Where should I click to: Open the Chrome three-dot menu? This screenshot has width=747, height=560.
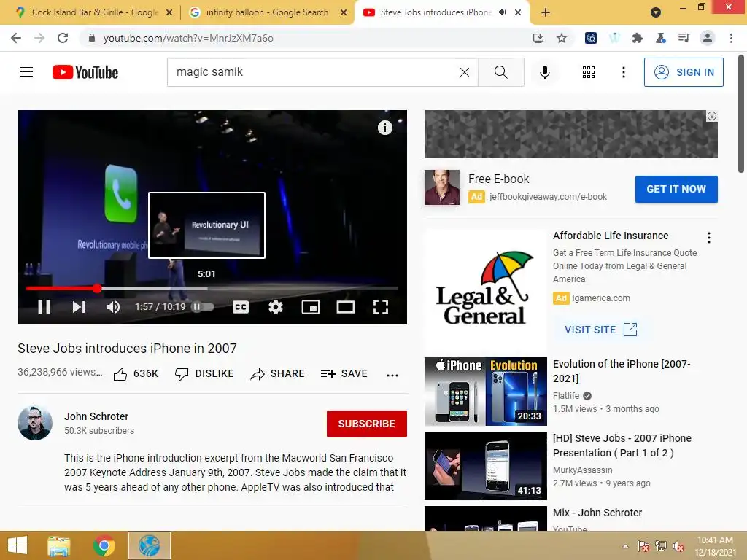731,38
